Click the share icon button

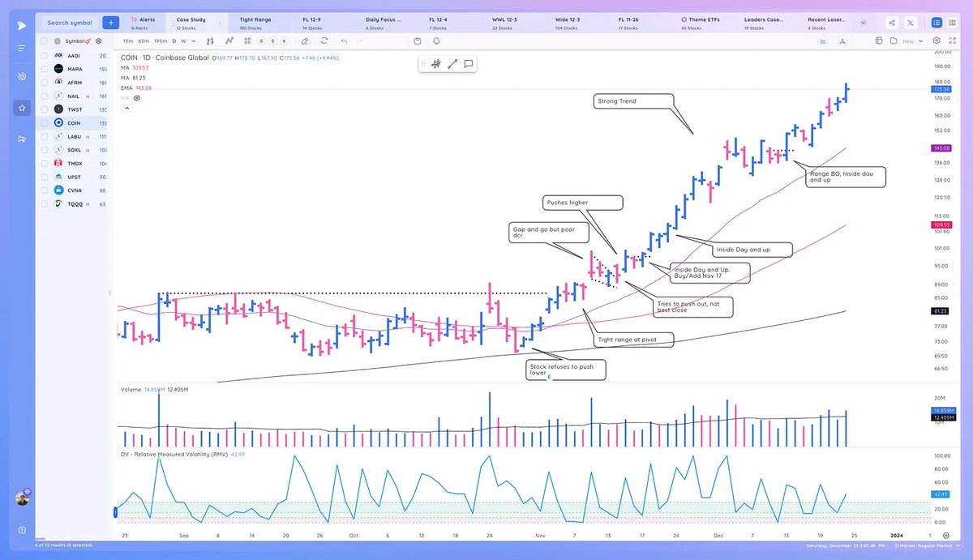pyautogui.click(x=892, y=23)
